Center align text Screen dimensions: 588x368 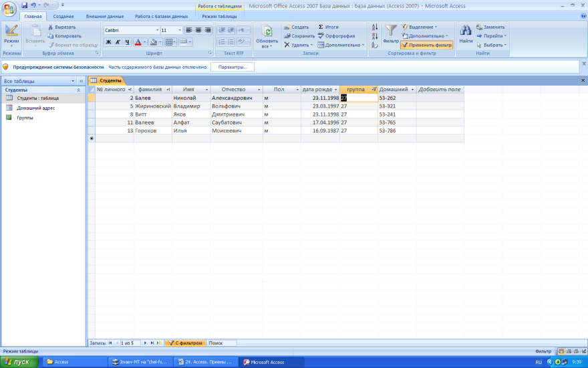198,30
